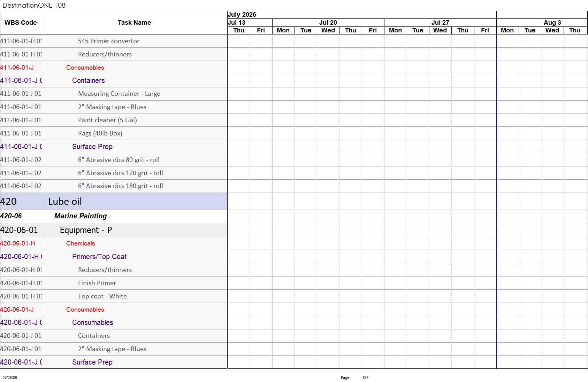Click Measuring Container - Large task

pyautogui.click(x=114, y=94)
